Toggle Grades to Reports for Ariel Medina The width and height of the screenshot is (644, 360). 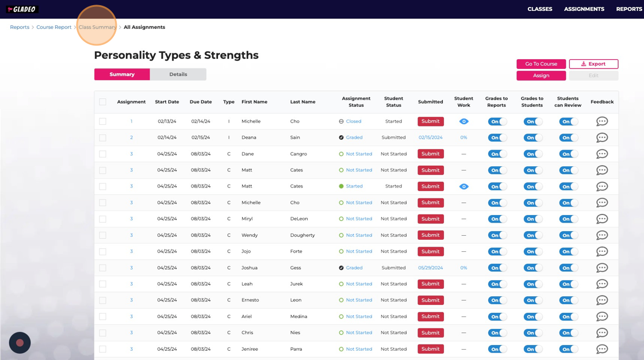point(497,316)
